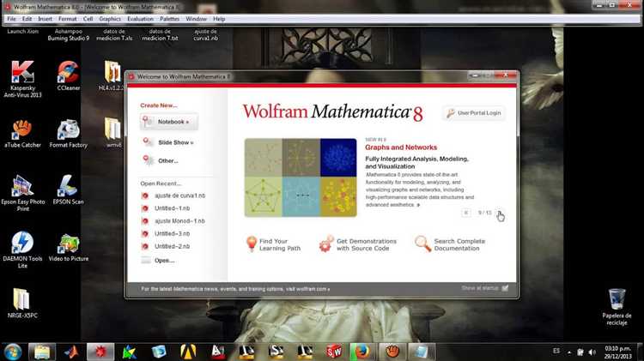Go to the next feature slide
Viewport: 644px width, 361px height.
[499, 213]
